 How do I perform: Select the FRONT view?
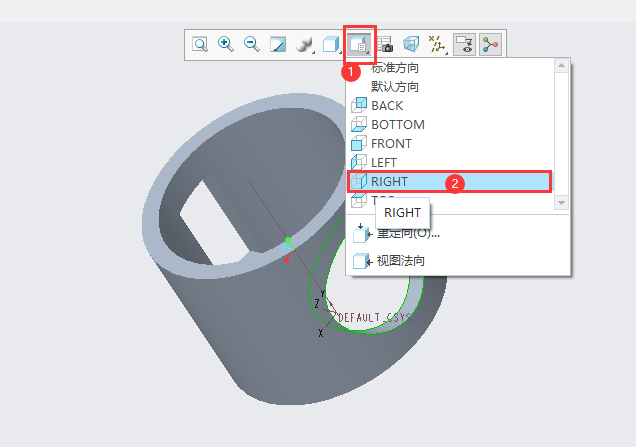tap(451, 144)
